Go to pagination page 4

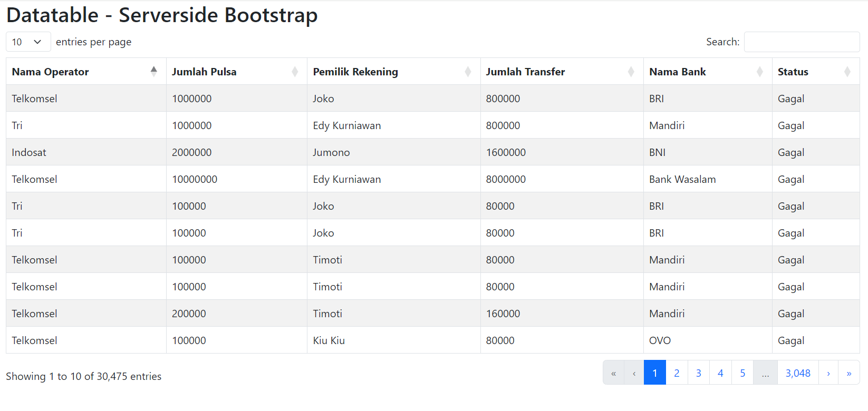pyautogui.click(x=720, y=373)
